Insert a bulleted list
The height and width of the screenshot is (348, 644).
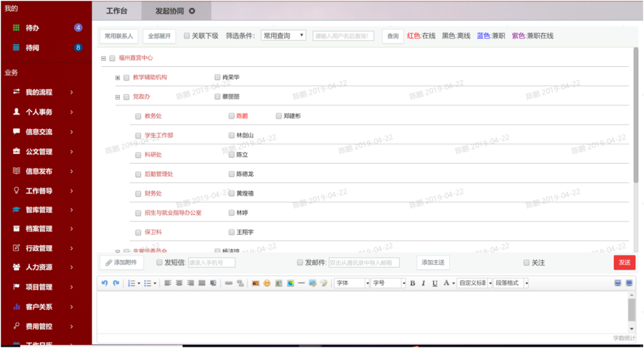coord(147,283)
